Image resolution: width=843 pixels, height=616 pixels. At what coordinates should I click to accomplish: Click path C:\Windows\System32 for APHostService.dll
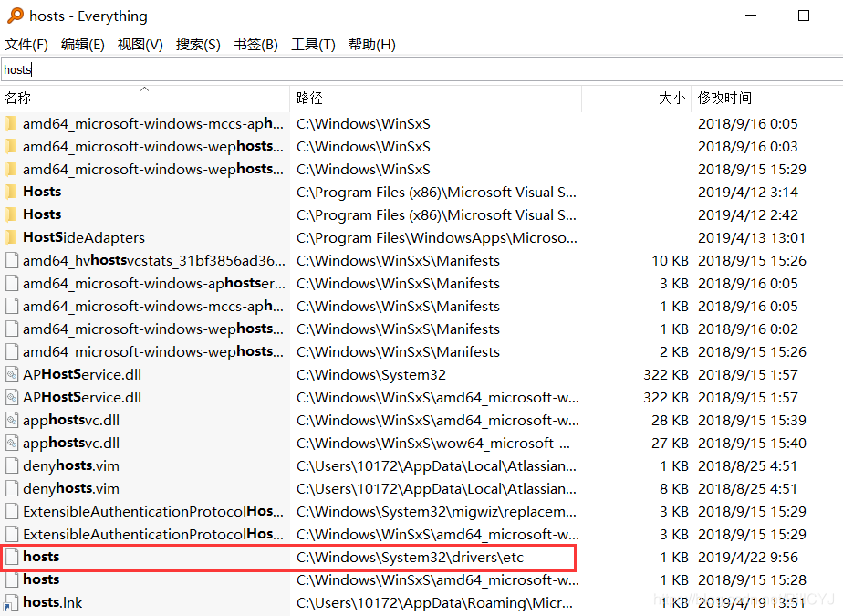click(x=371, y=375)
